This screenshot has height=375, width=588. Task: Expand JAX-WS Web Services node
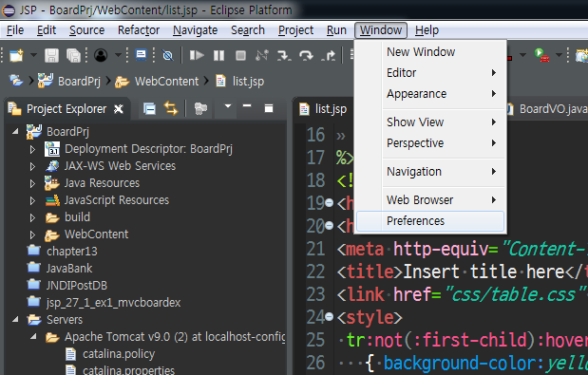[32, 166]
